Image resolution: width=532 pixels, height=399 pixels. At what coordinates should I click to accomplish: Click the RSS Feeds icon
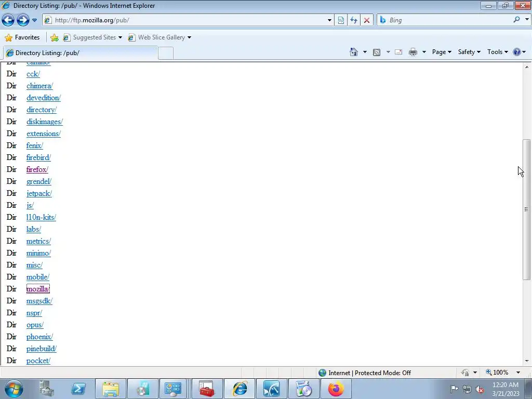pyautogui.click(x=377, y=52)
